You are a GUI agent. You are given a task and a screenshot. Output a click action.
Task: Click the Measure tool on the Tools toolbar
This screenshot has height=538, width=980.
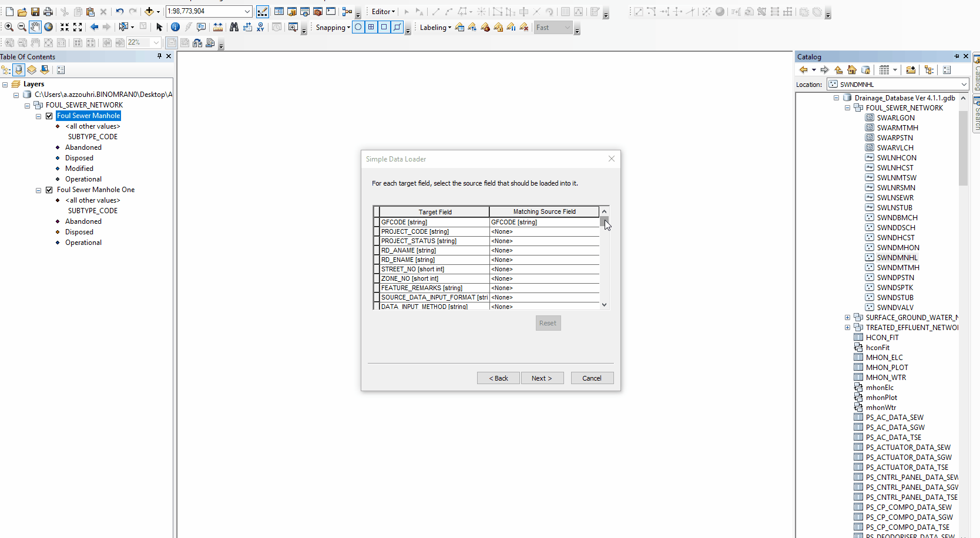point(218,27)
